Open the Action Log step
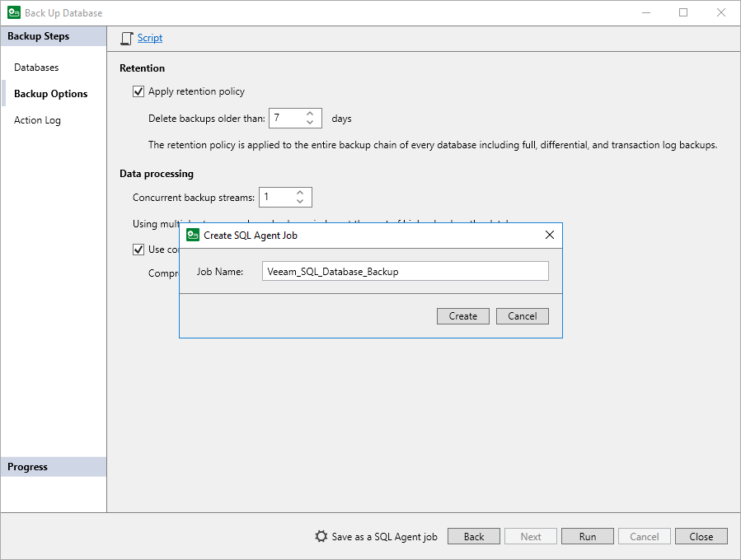The image size is (741, 560). point(37,119)
